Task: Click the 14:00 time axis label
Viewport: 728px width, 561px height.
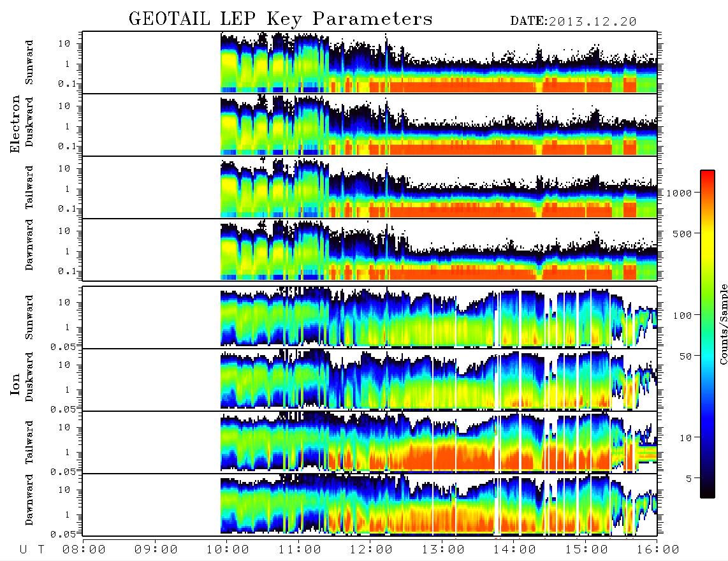Action: 514,550
